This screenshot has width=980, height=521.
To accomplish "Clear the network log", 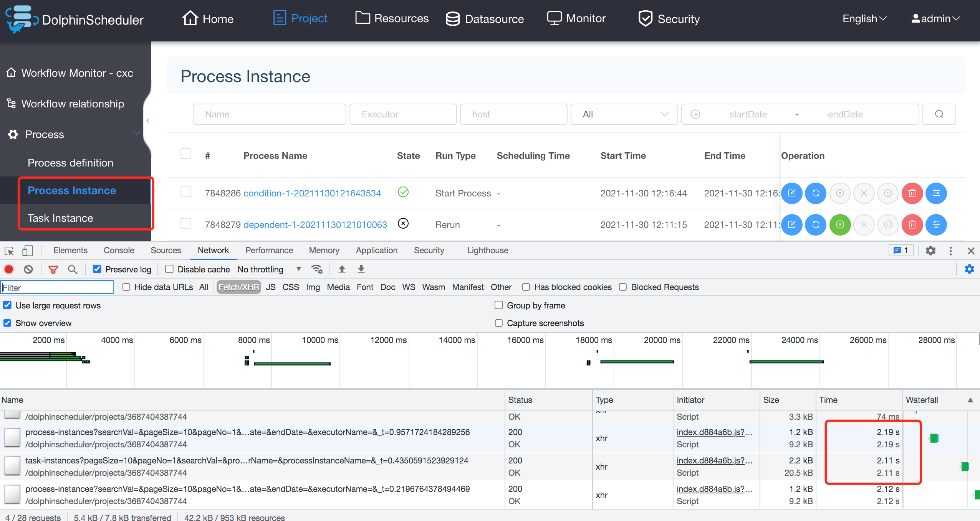I will tap(28, 269).
